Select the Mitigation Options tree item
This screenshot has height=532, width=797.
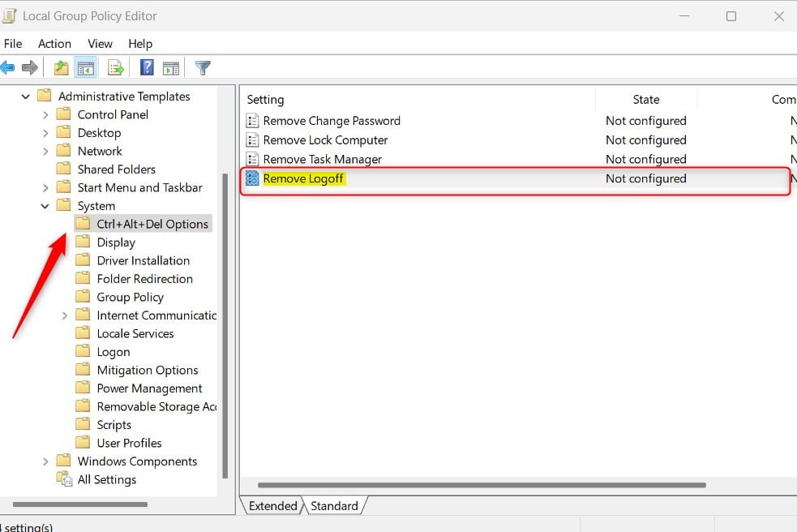[x=148, y=371]
